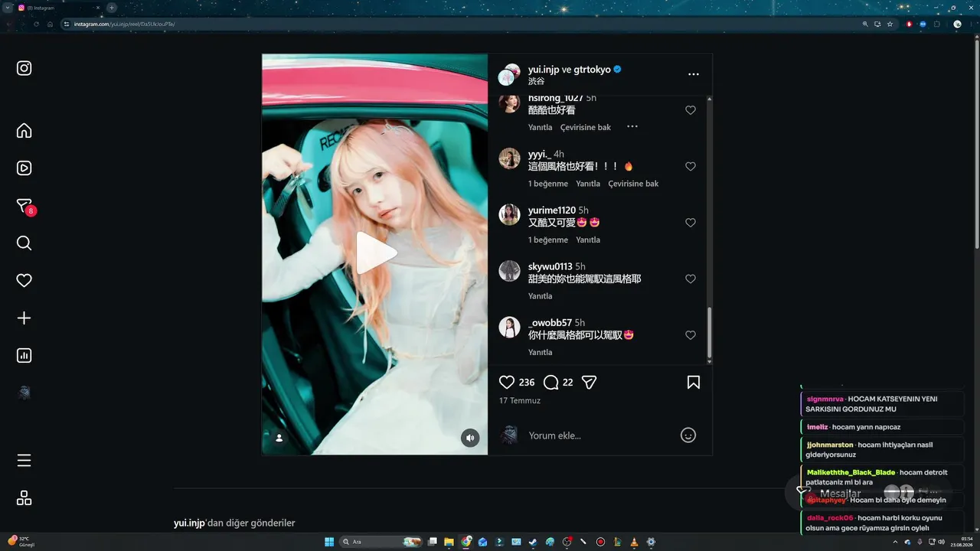Open the Reels section in the sidebar
The width and height of the screenshot is (980, 551).
24,168
